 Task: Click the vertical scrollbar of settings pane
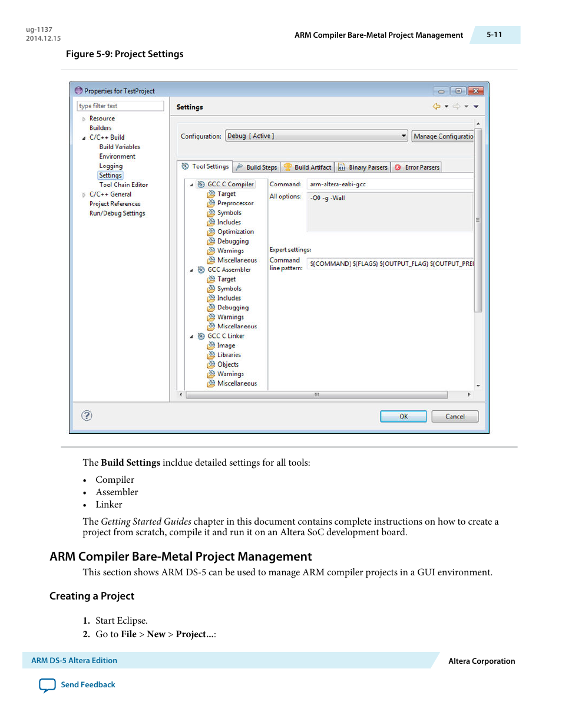[x=478, y=220]
